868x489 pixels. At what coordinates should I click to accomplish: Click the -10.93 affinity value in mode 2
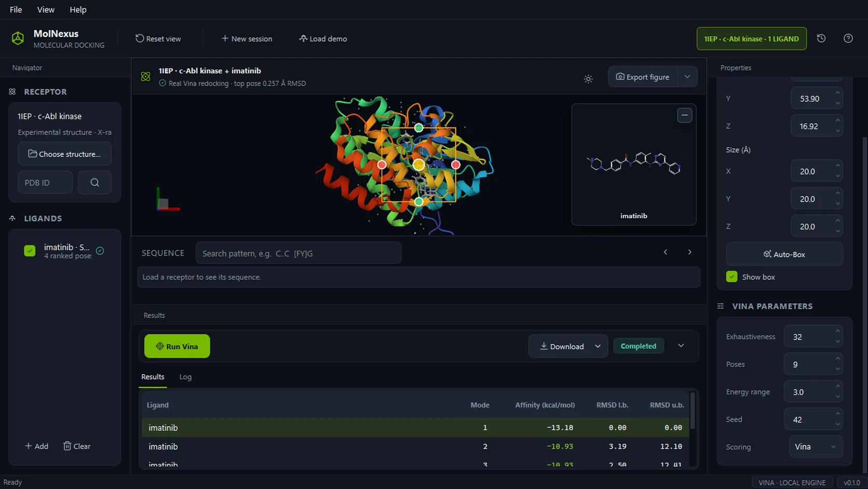[x=560, y=446]
